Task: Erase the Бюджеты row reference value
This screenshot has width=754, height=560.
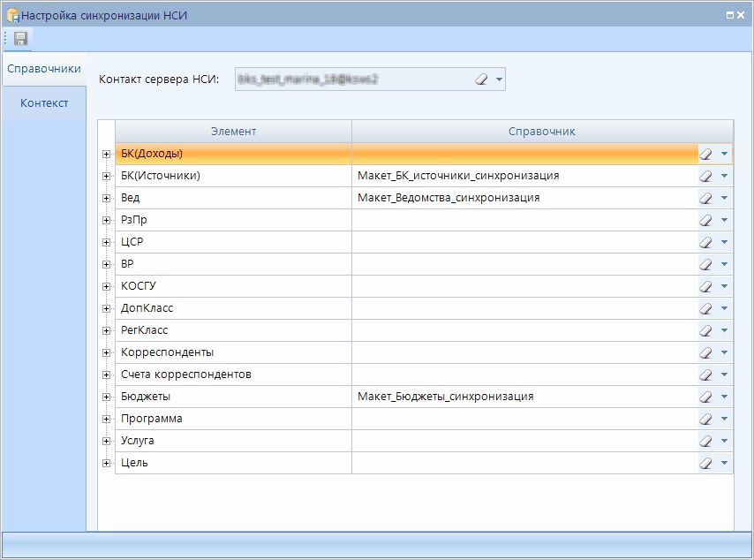Action: coord(706,397)
